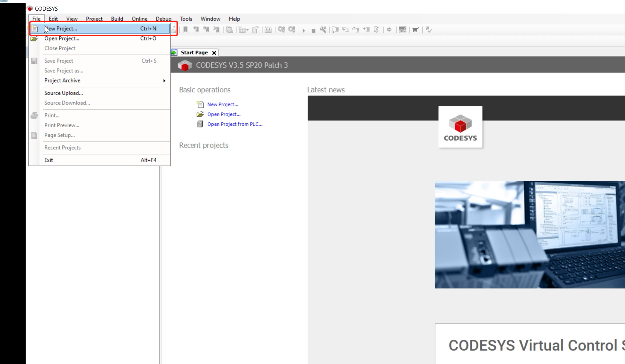This screenshot has width=625, height=364.
Task: Click the Next Bookmark toolbar icon
Action: (x=206, y=30)
